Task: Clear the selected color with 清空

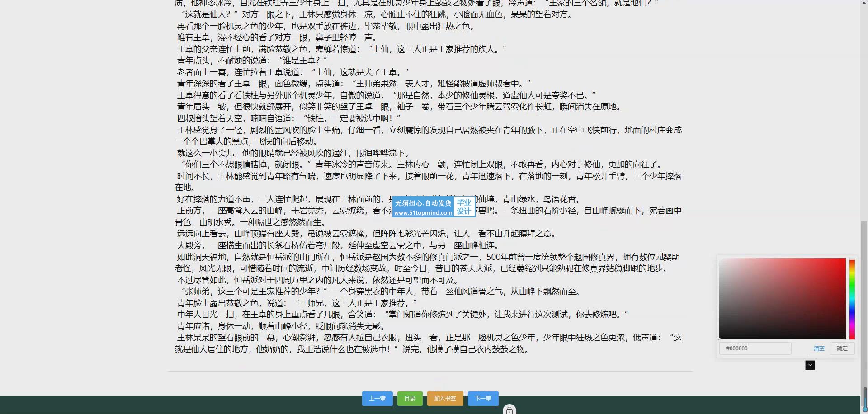Action: (819, 348)
